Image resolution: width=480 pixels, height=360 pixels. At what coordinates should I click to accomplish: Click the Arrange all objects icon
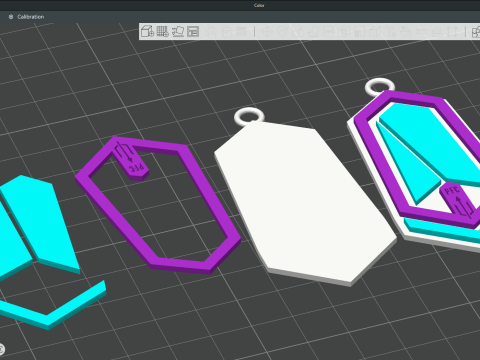pos(193,31)
